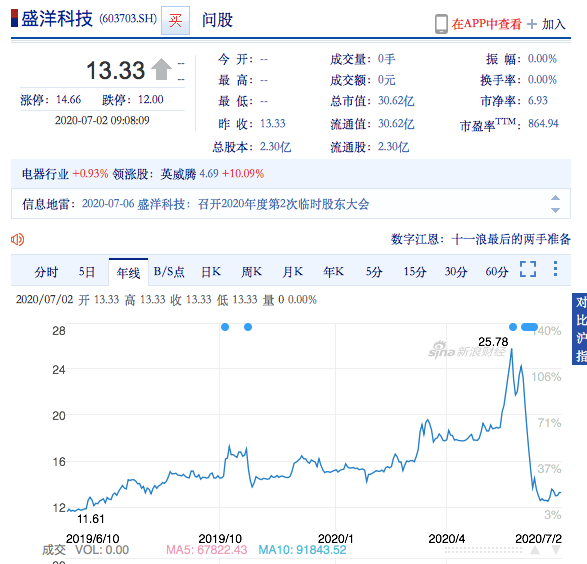Click the 市净率 value 6.93
The image size is (587, 564).
pos(538,100)
